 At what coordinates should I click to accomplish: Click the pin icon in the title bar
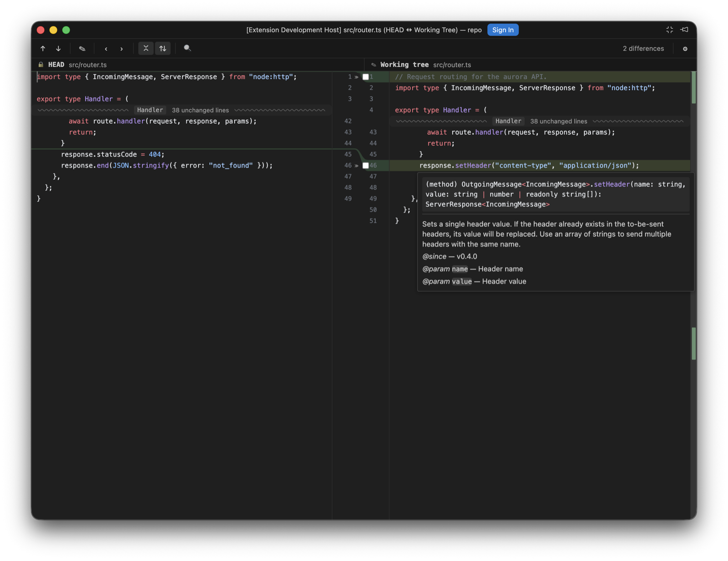tap(684, 30)
